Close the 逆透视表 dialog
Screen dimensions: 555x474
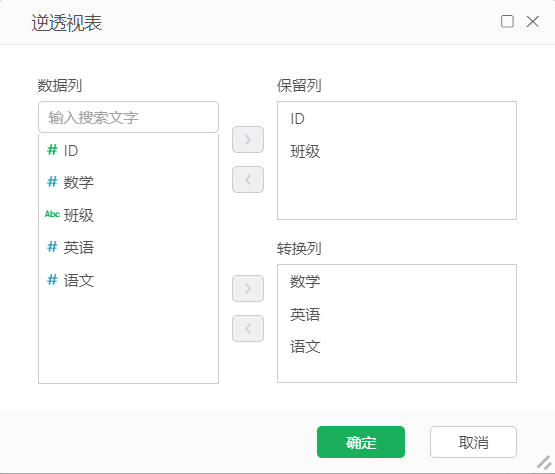tap(533, 21)
